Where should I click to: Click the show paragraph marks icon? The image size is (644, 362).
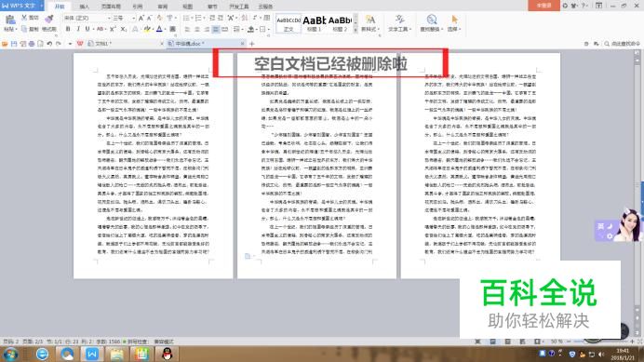[x=256, y=18]
